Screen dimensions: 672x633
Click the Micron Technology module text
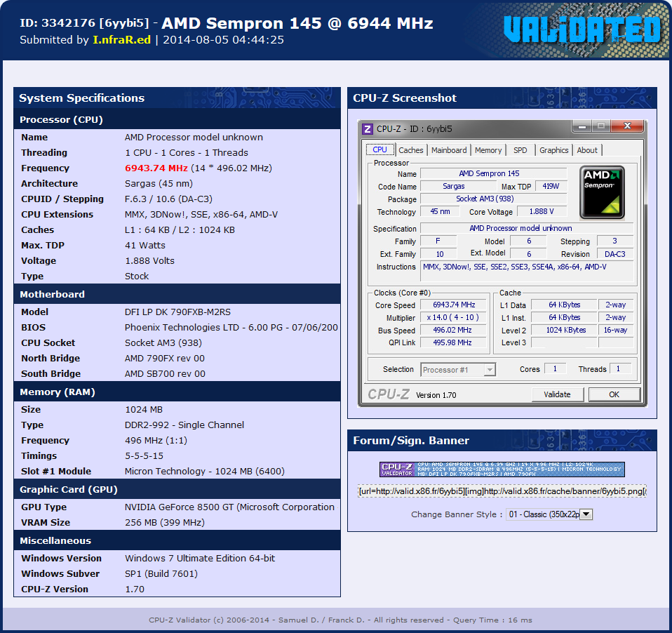pyautogui.click(x=204, y=472)
